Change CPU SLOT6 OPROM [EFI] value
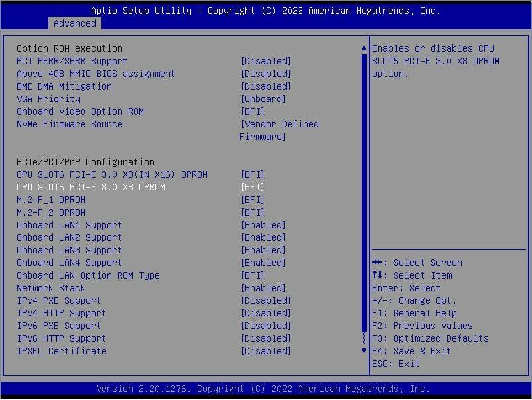This screenshot has width=532, height=400. (x=253, y=174)
